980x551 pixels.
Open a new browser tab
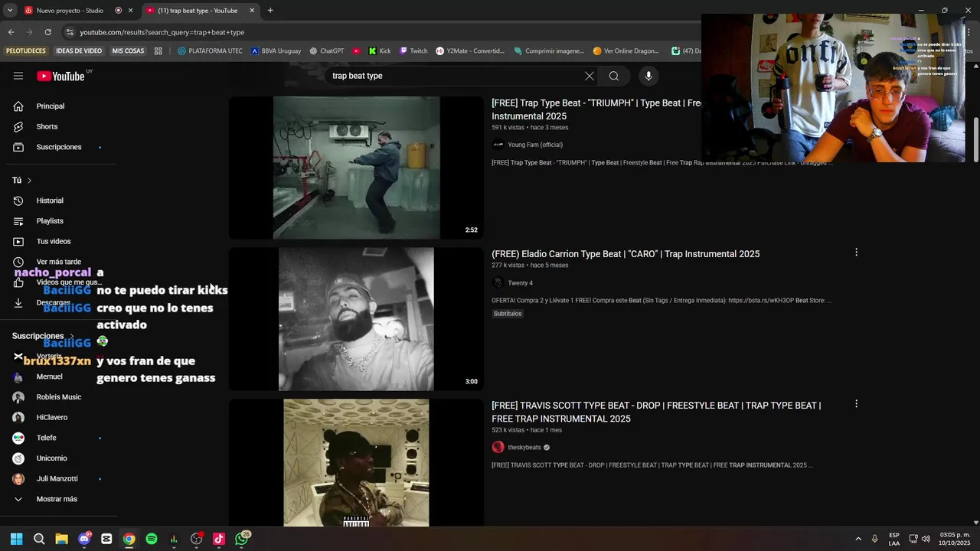click(x=270, y=11)
